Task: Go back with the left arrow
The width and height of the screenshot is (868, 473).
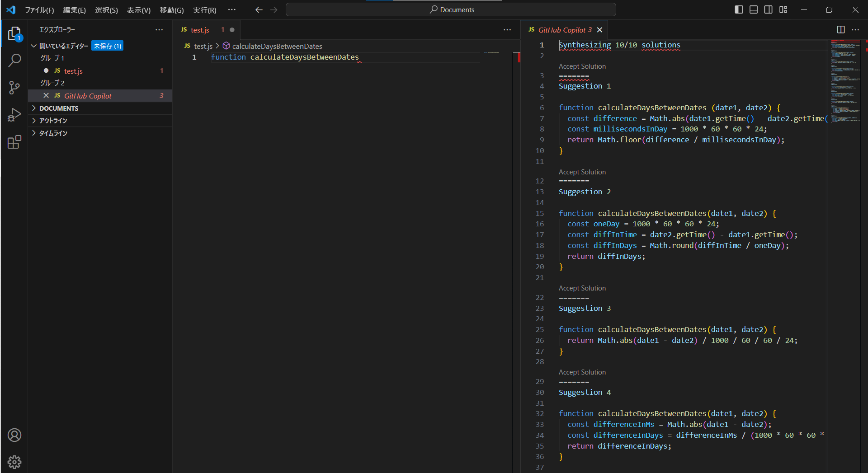Action: (x=259, y=9)
